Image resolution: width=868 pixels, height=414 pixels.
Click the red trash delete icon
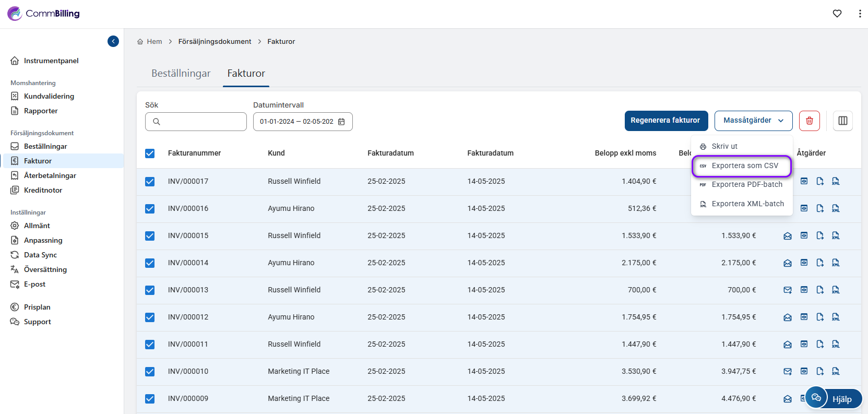coord(809,121)
